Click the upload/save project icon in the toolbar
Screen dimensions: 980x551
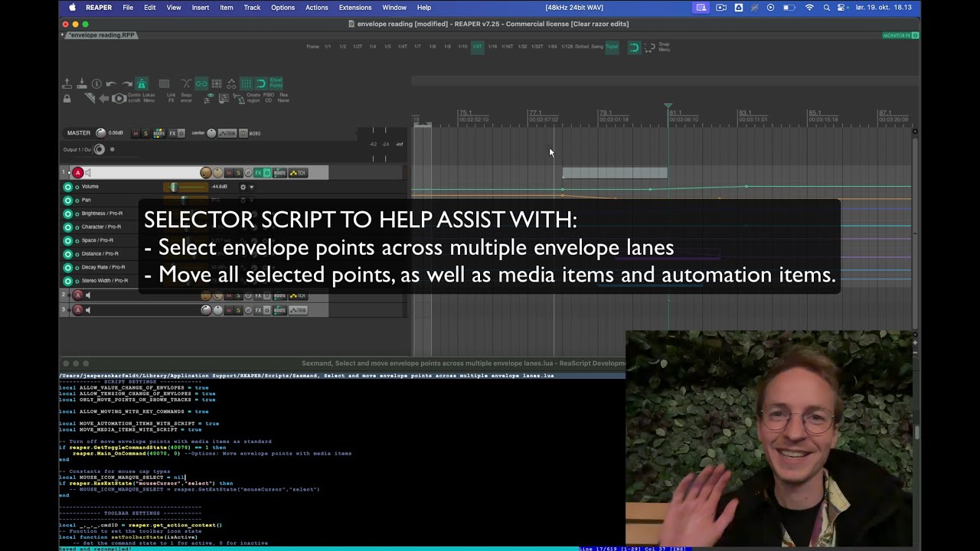[67, 83]
